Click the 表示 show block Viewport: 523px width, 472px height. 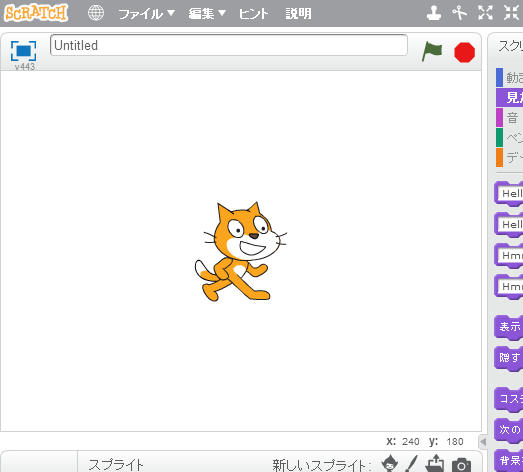coord(509,327)
